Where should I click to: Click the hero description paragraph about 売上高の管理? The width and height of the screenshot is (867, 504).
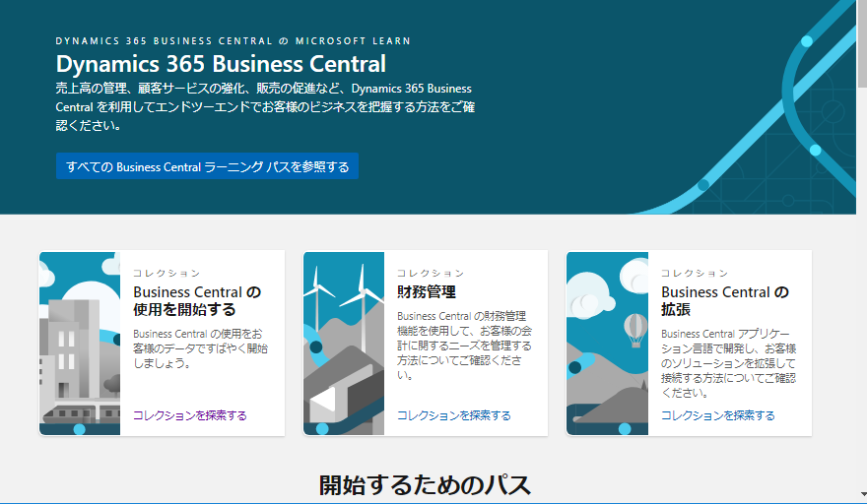tap(264, 107)
